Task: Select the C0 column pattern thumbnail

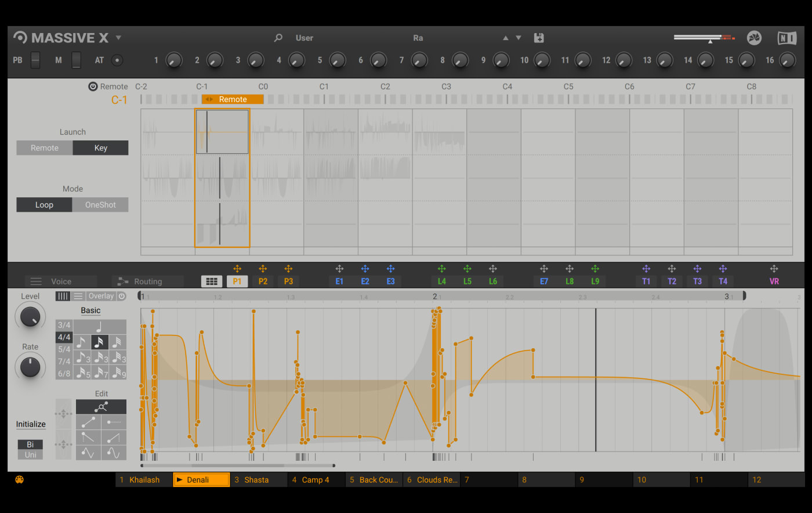Action: (277, 132)
